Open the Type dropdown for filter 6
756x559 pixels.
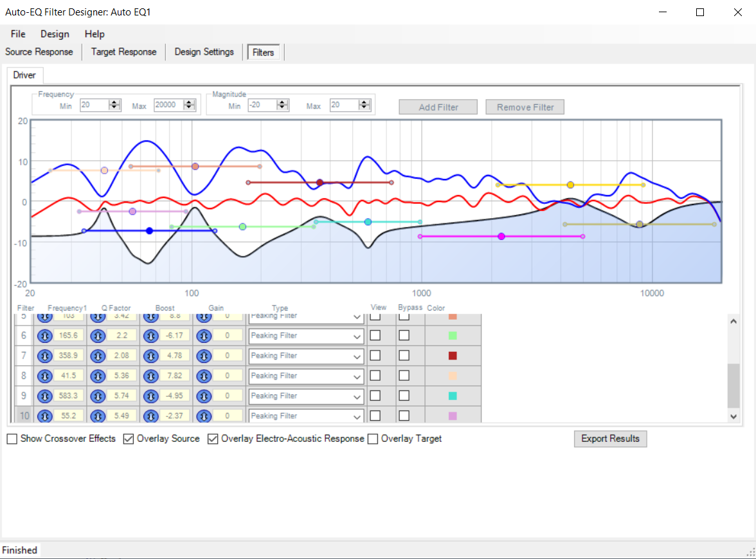pyautogui.click(x=357, y=336)
